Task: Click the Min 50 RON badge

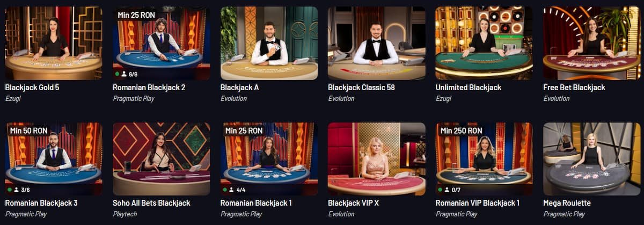Action: [29, 130]
